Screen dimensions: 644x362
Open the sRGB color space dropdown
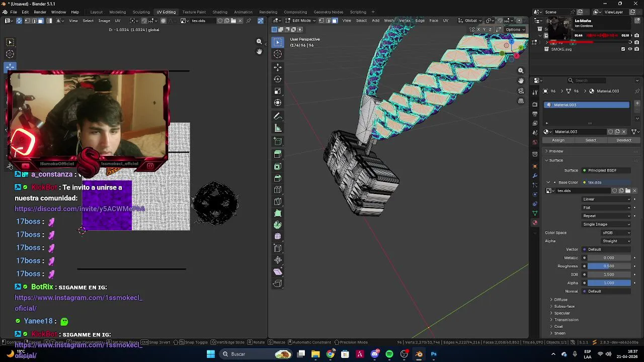click(x=616, y=233)
